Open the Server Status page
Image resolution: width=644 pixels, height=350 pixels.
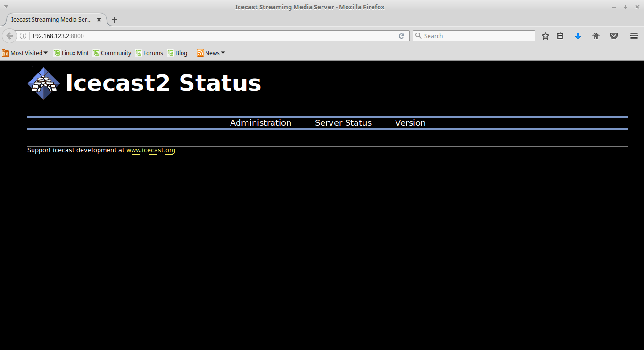(x=343, y=123)
